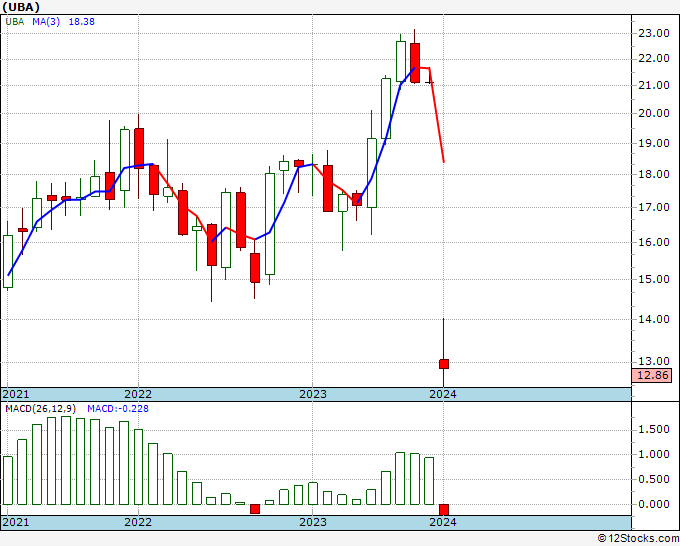Image resolution: width=680 pixels, height=546 pixels.
Task: Click the 2021 label on price chart axis
Action: (x=16, y=394)
